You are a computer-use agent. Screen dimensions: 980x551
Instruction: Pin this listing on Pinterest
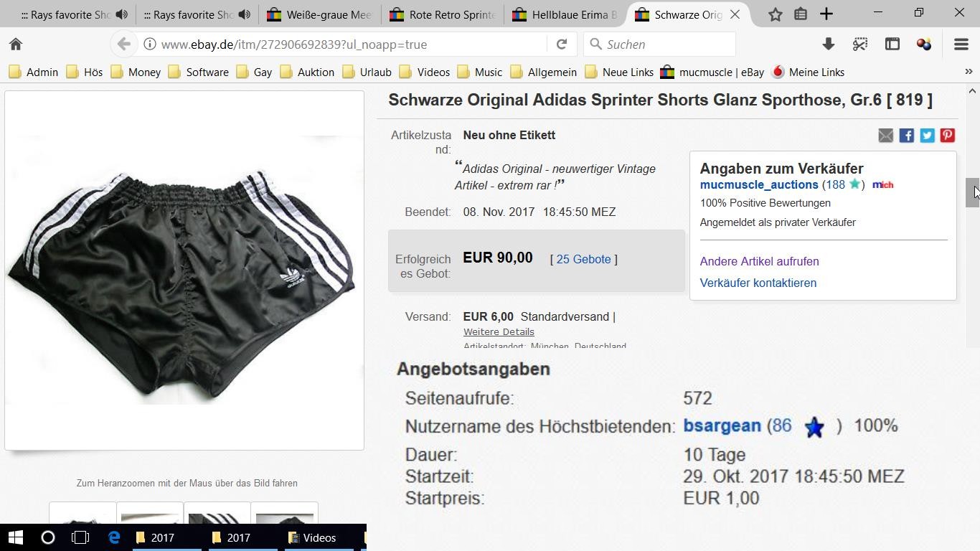tap(948, 136)
